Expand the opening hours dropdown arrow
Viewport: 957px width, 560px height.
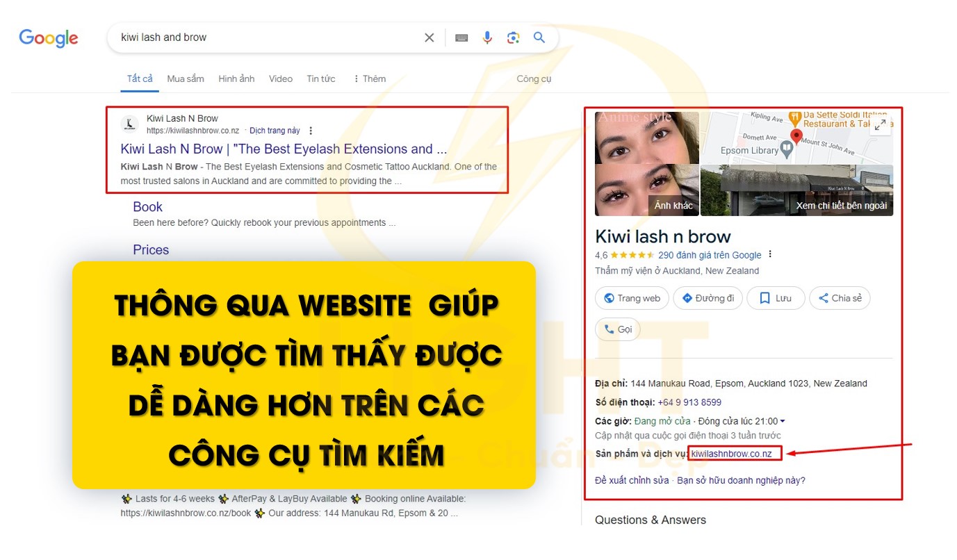point(783,422)
